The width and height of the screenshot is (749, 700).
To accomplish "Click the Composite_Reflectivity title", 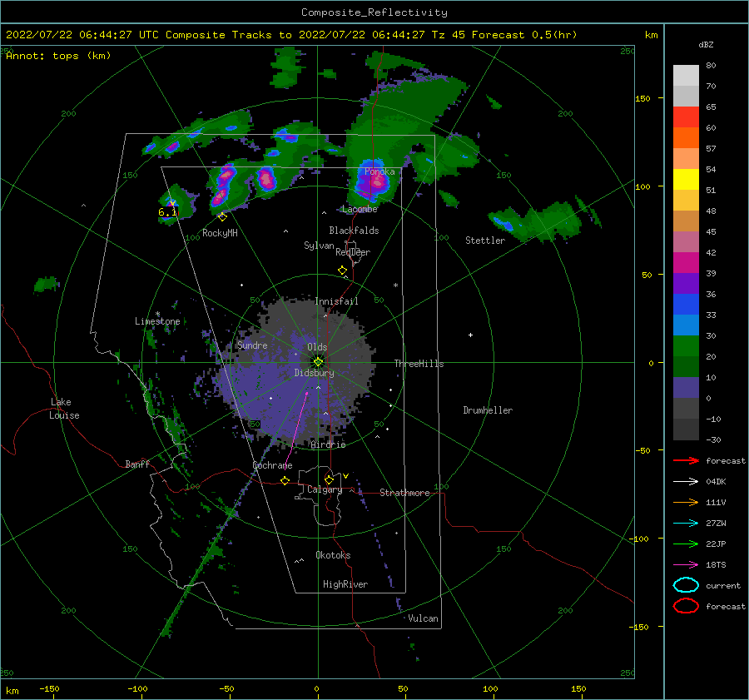I will tap(374, 12).
